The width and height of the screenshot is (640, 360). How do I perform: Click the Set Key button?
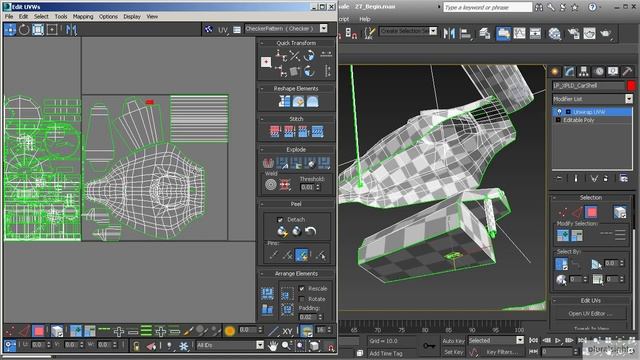[453, 352]
